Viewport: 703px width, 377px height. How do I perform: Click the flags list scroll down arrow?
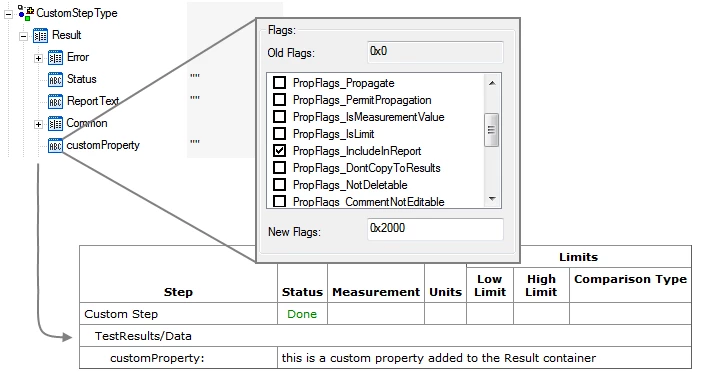pyautogui.click(x=492, y=199)
